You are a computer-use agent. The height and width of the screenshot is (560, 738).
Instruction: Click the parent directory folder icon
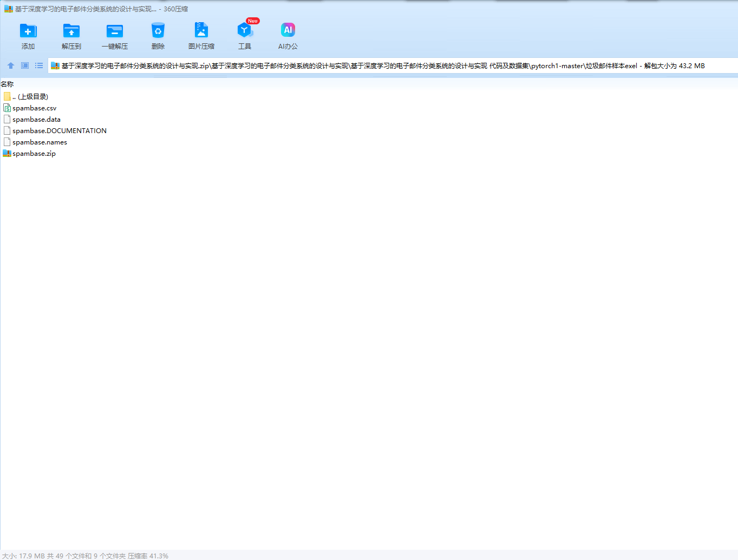(x=7, y=96)
